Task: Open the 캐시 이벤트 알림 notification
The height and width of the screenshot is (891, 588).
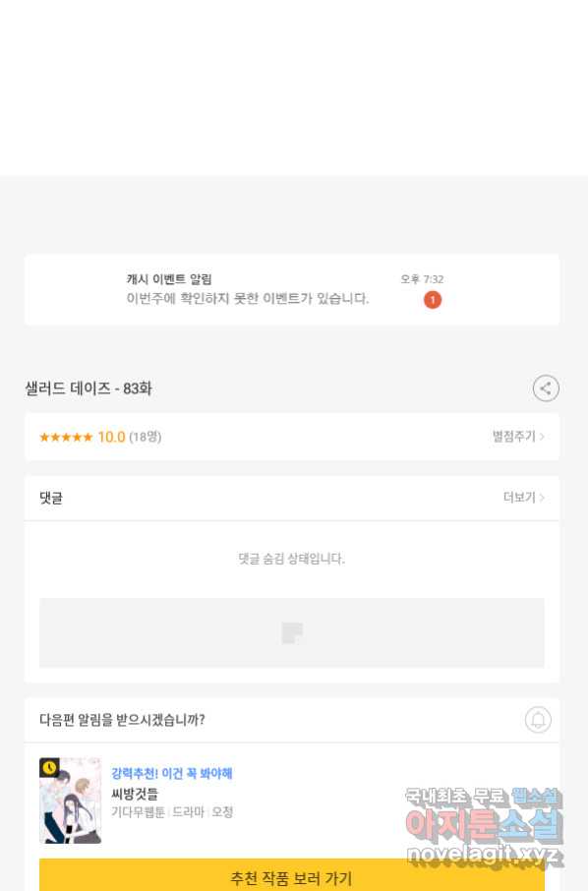Action: pyautogui.click(x=292, y=290)
